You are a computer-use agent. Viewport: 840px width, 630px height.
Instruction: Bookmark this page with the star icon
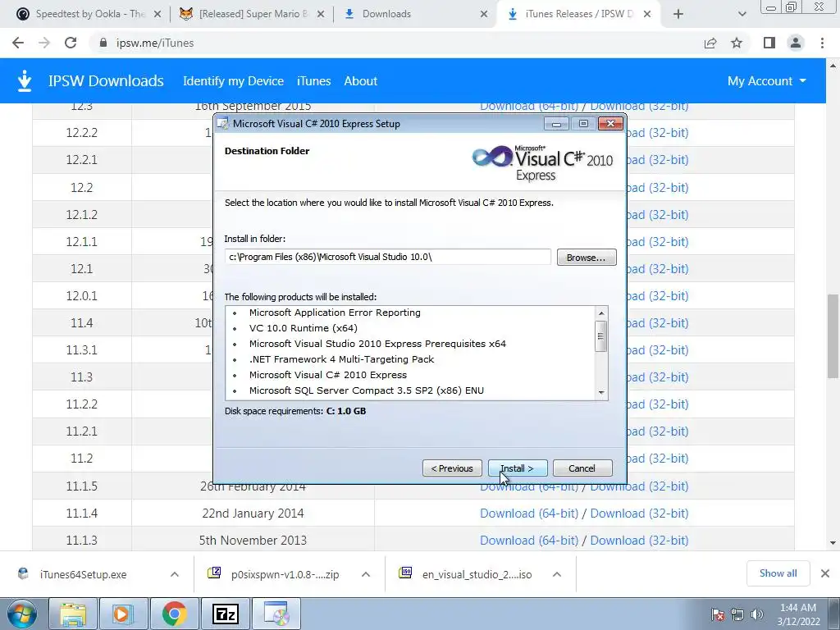pos(737,43)
